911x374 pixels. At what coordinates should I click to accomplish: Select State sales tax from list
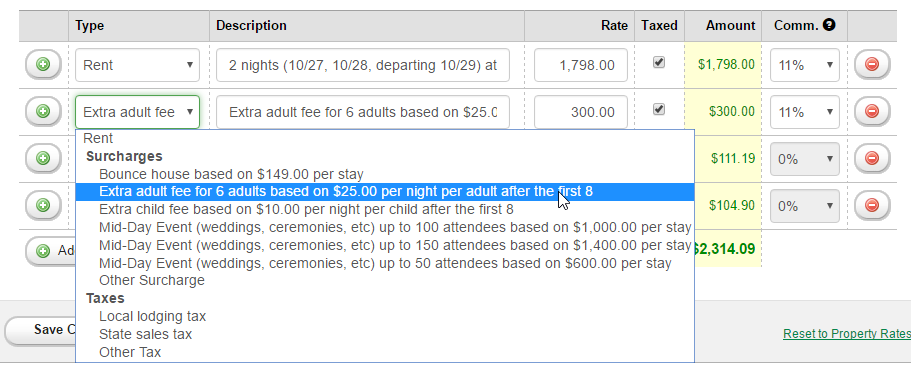(x=145, y=335)
